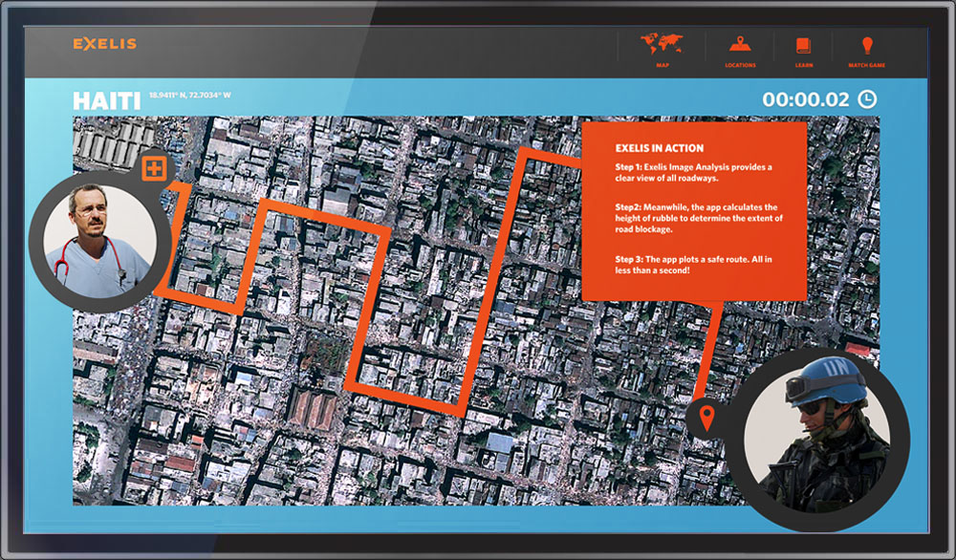
Task: Click the destination pin marker near soldier
Action: pyautogui.click(x=706, y=417)
